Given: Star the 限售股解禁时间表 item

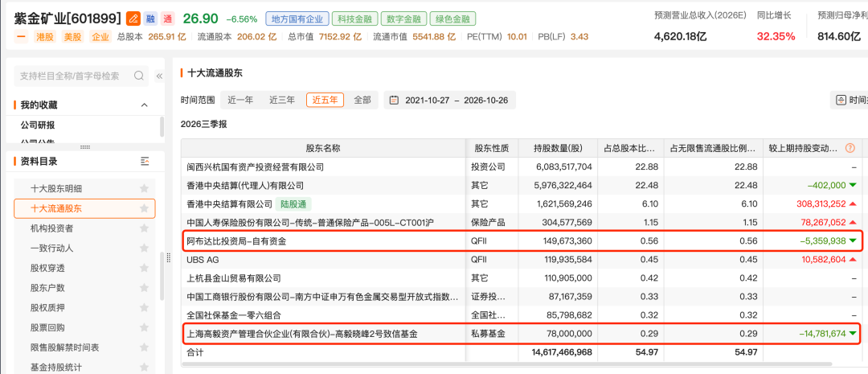Looking at the screenshot, I should pos(144,348).
